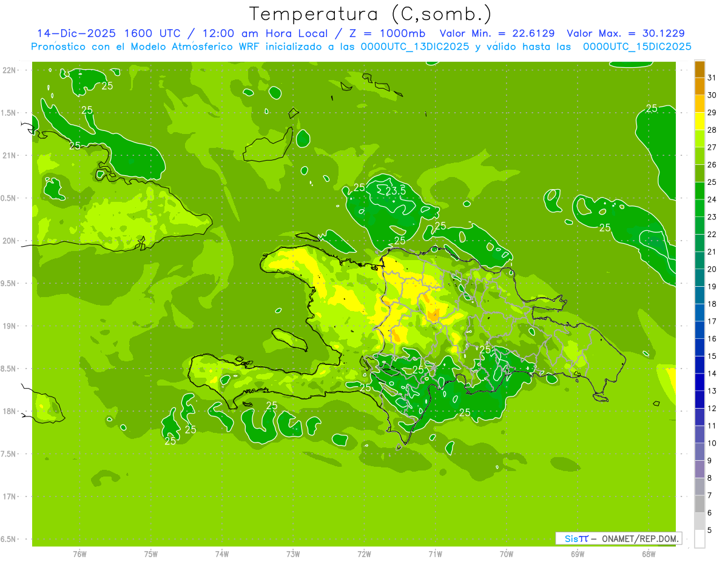Click the '21N' latitude label
Screen dimensions: 728x562
click(9, 155)
